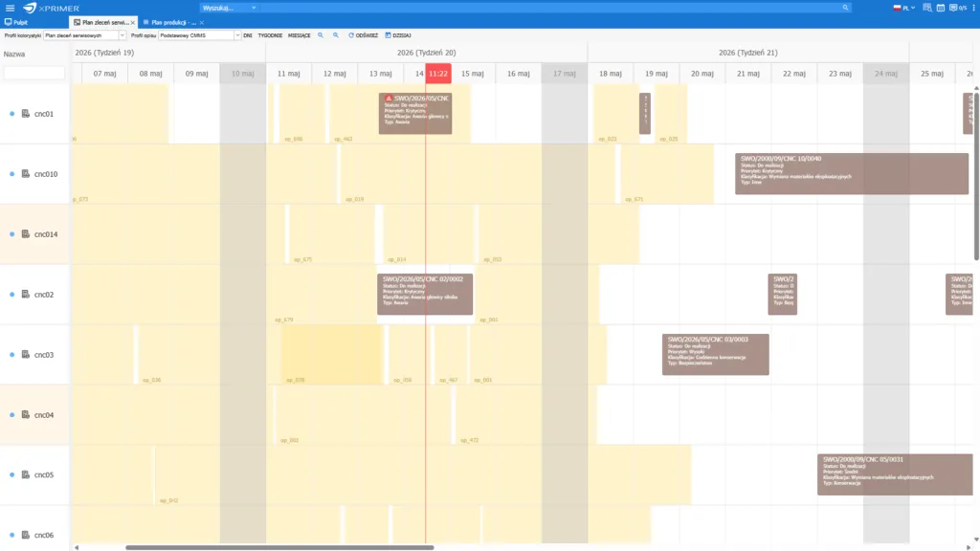The width and height of the screenshot is (980, 551).
Task: Click the blue status dot of cnc03
Action: point(11,354)
